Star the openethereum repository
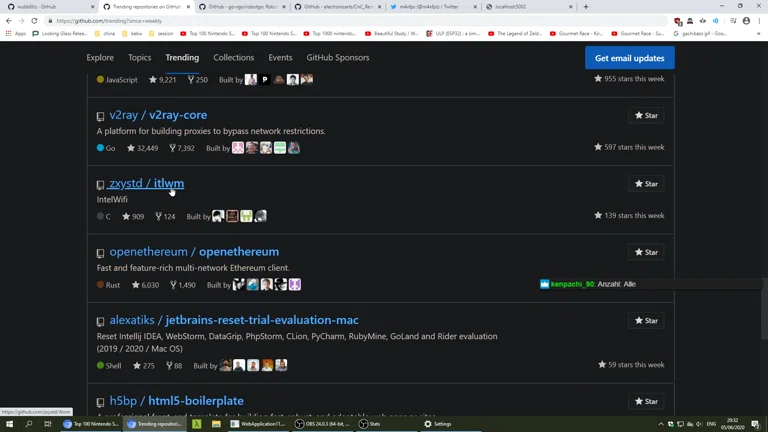 (x=646, y=252)
